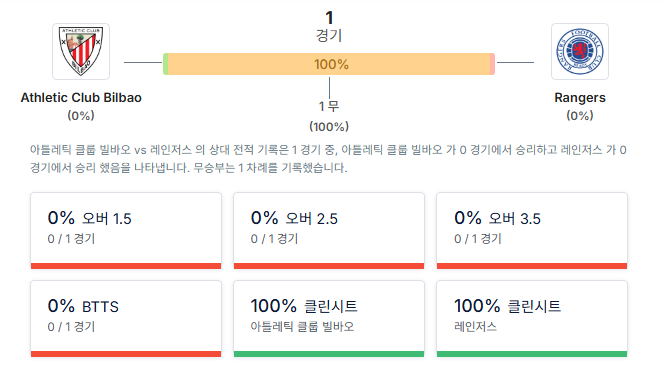This screenshot has width=665, height=369.
Task: Click the 1 경기 total matches header
Action: coord(329,26)
